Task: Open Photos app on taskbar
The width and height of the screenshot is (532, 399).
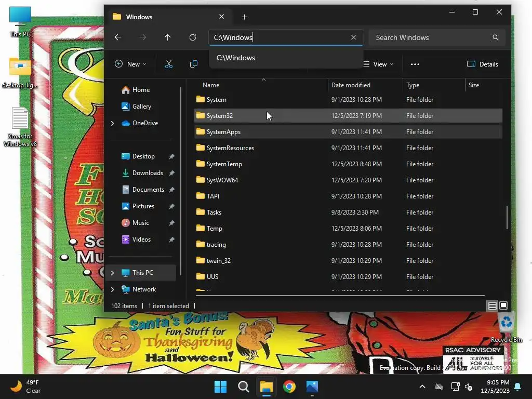Action: [312, 387]
